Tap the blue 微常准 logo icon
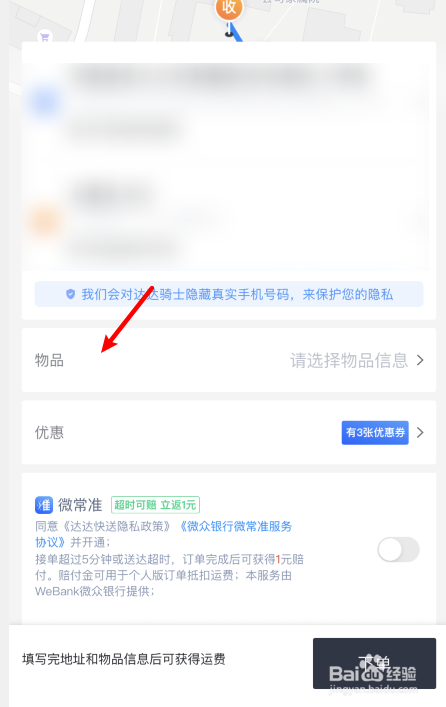This screenshot has width=446, height=707. click(x=44, y=505)
